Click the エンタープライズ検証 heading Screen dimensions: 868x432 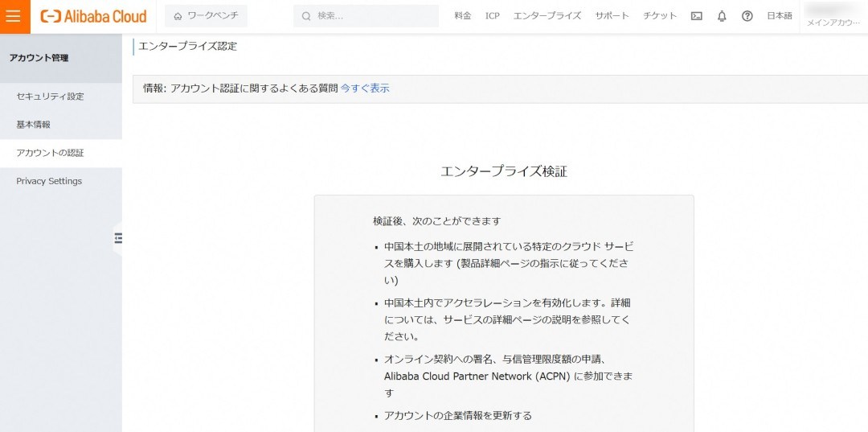(x=504, y=171)
